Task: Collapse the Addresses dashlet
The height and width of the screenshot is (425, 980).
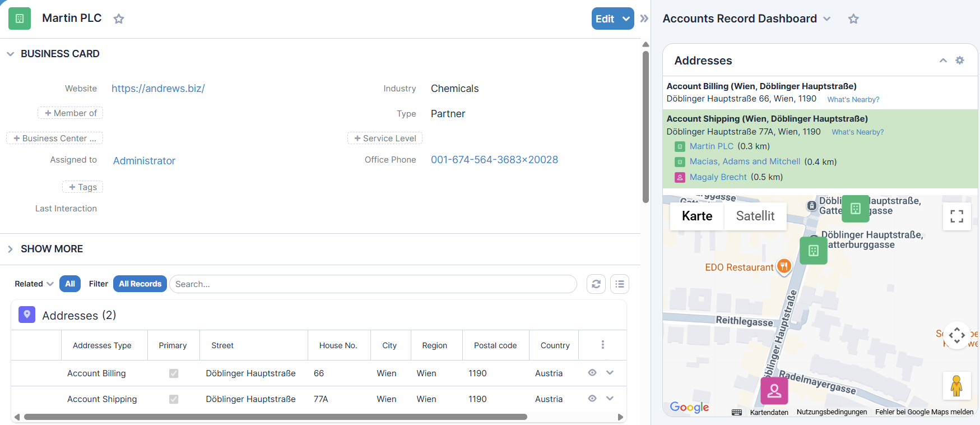Action: coord(943,60)
